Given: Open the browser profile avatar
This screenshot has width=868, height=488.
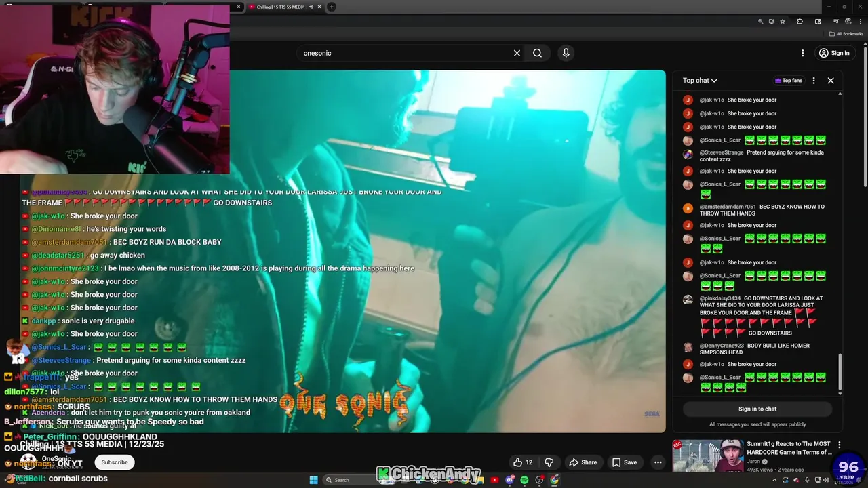Looking at the screenshot, I should (x=848, y=22).
